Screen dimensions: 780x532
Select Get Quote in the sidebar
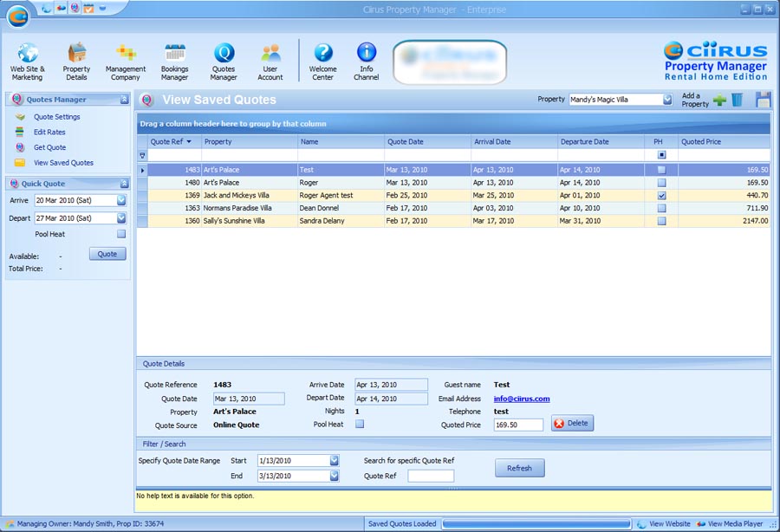pyautogui.click(x=49, y=147)
